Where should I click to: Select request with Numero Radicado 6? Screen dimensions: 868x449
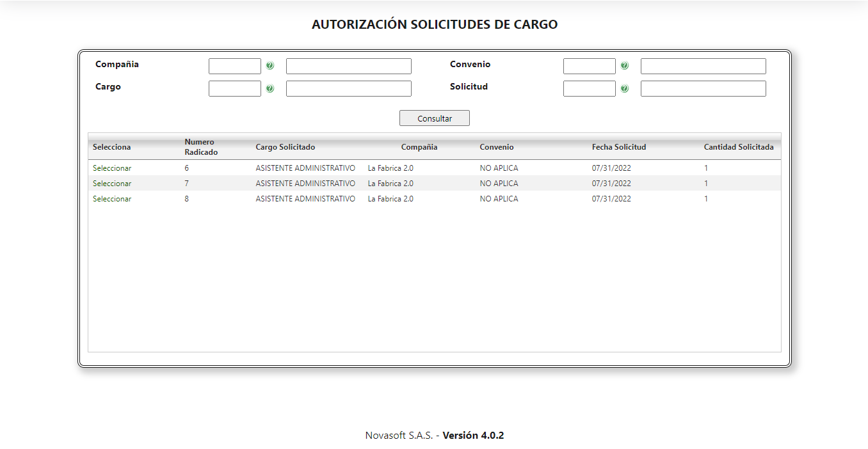tap(111, 168)
